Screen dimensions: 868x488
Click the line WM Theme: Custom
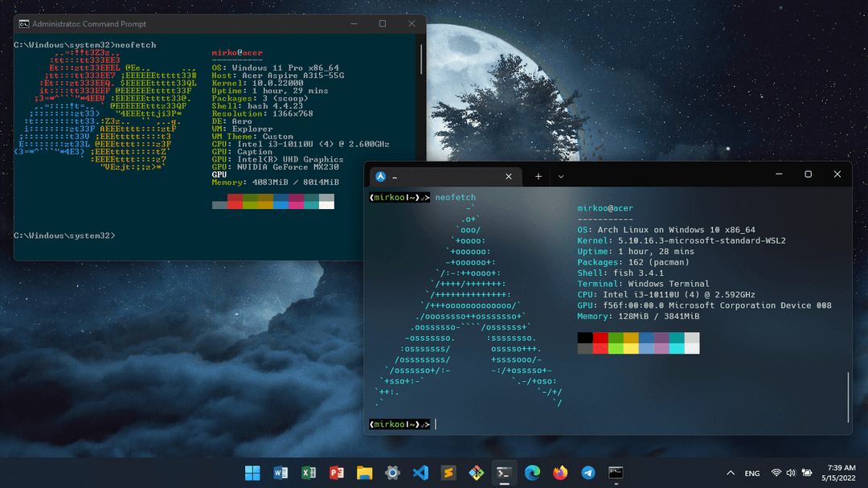(x=252, y=136)
